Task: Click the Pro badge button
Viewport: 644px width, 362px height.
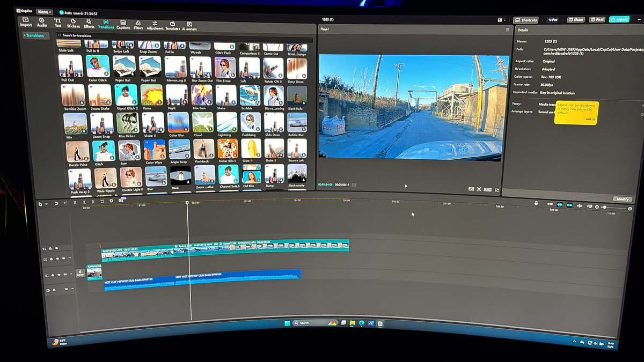Action: click(553, 20)
